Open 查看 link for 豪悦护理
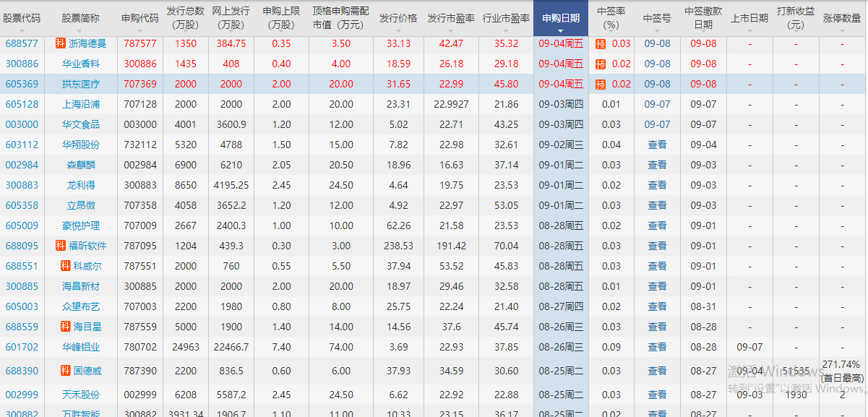Screen dimensions: 868x417 coord(657,225)
